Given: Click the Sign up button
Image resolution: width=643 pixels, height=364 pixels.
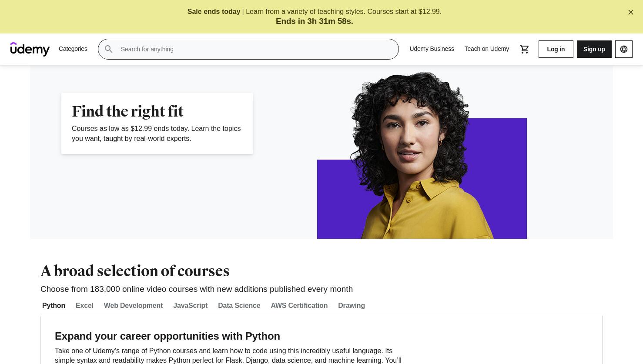Looking at the screenshot, I should click(x=594, y=49).
